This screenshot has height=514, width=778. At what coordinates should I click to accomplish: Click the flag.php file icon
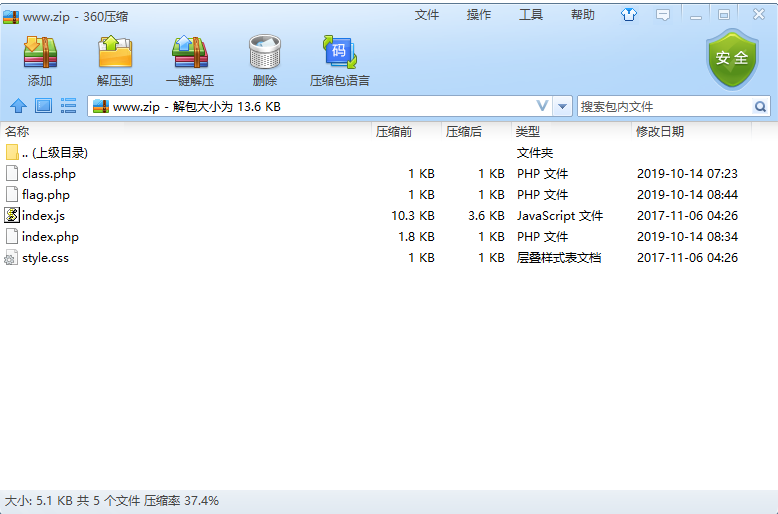point(12,194)
